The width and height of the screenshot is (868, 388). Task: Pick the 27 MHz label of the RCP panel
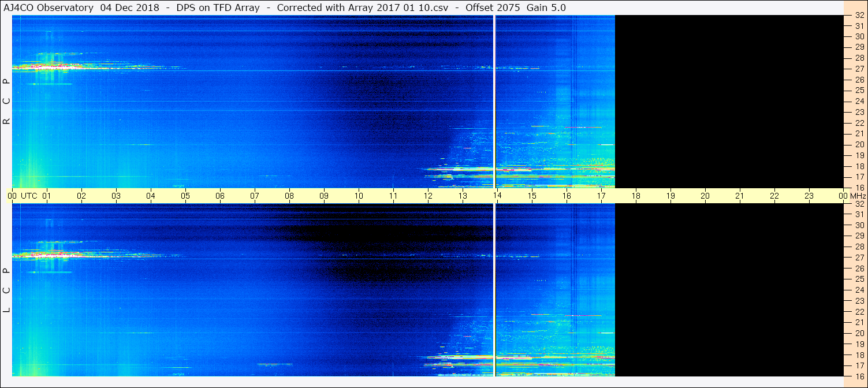(859, 69)
